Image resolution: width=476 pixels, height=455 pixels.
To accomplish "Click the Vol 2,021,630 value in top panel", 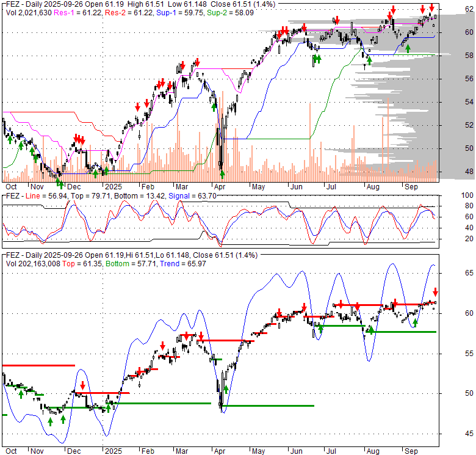I will point(29,13).
